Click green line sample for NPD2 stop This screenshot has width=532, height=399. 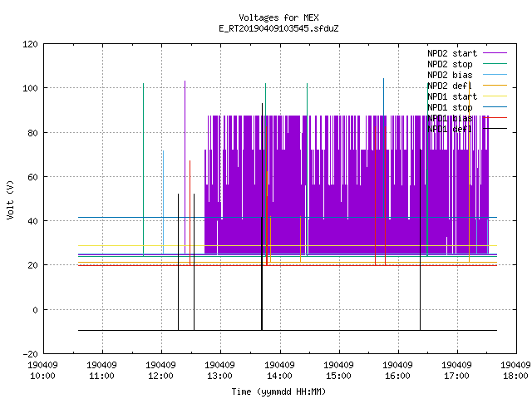click(x=495, y=63)
